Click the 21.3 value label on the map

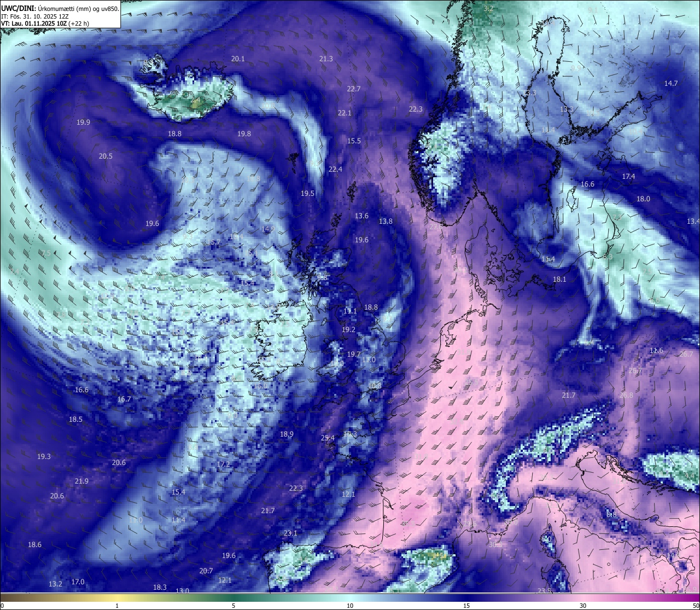[326, 59]
